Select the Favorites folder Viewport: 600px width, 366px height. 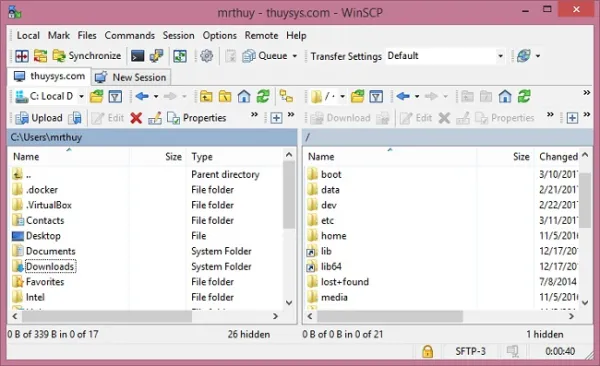(x=45, y=282)
